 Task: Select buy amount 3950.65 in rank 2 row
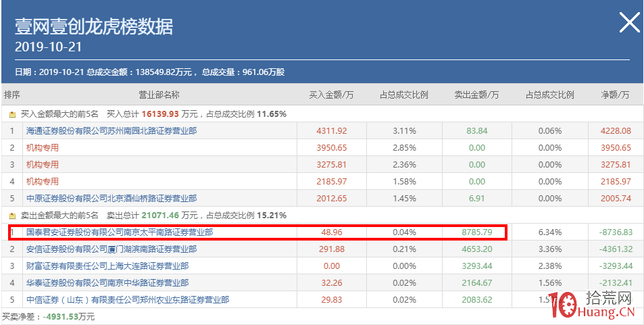(332, 148)
